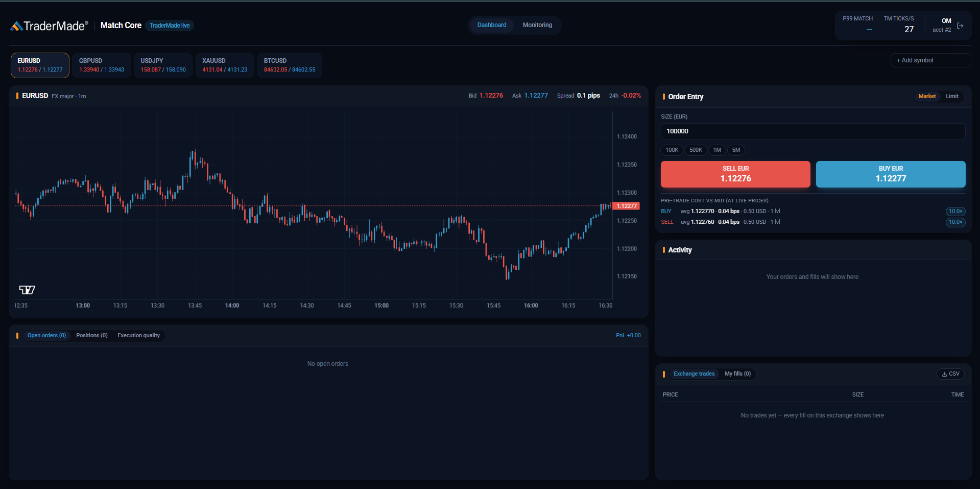Click the PRICE column header
The width and height of the screenshot is (980, 489).
[x=670, y=395]
